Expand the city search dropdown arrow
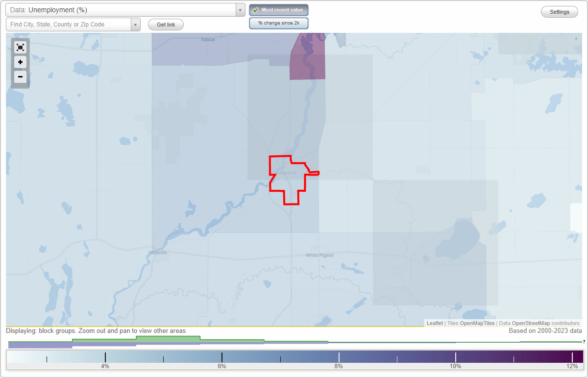The image size is (588, 378). coord(136,24)
